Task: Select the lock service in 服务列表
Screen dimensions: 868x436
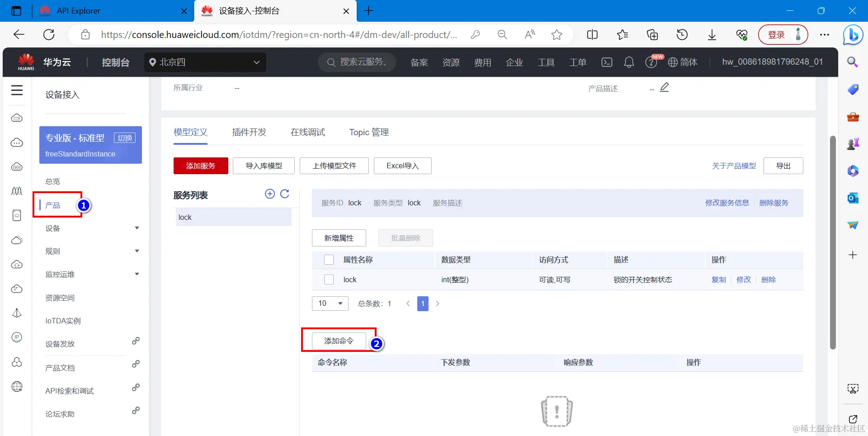Action: tap(233, 217)
